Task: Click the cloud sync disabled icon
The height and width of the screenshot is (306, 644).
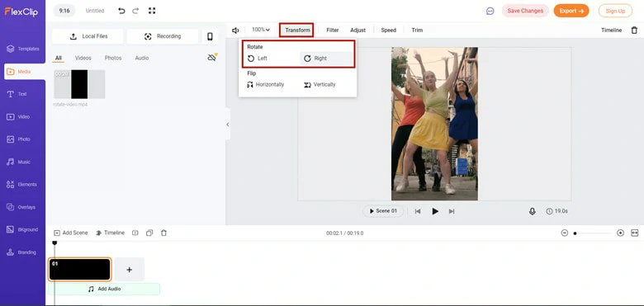Action: (x=212, y=58)
